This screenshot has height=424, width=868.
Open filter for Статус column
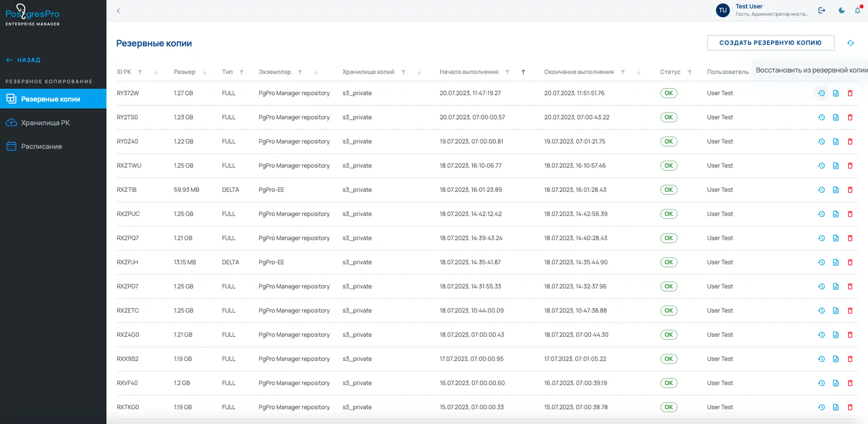pos(689,72)
